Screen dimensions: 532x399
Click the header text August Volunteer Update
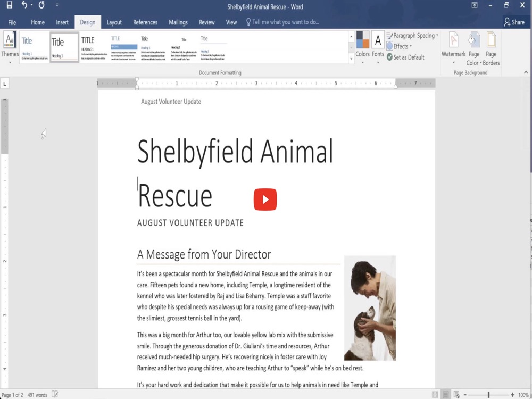(171, 102)
